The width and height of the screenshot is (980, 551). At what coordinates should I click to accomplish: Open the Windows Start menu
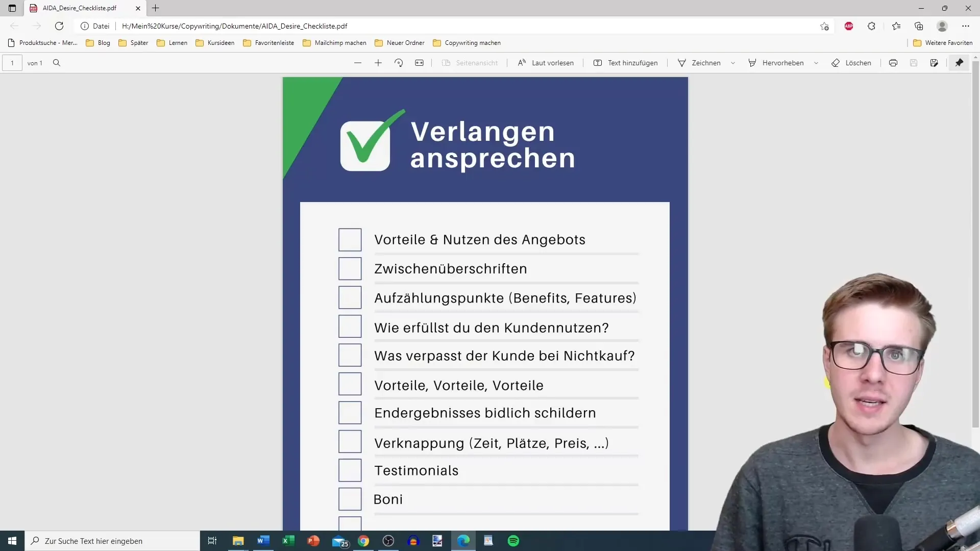tap(12, 541)
